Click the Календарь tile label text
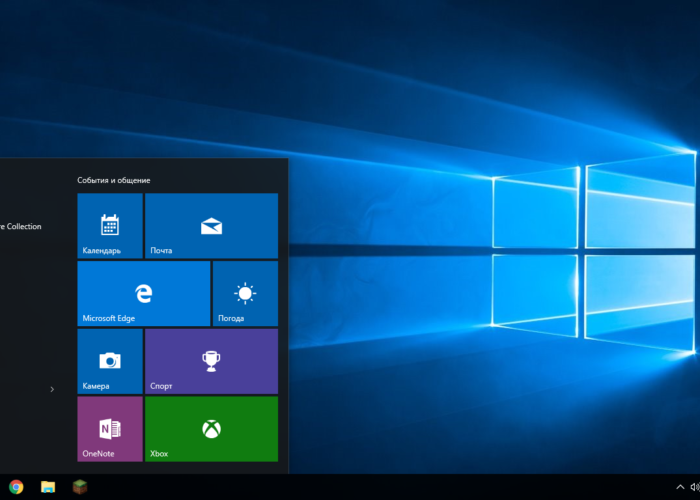This screenshot has width=700, height=500. (x=102, y=250)
